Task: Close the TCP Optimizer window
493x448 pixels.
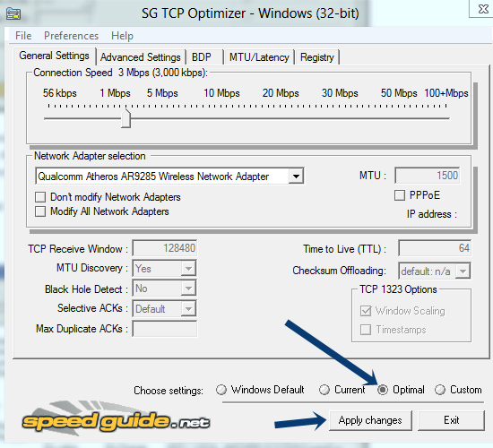Action: [483, 9]
